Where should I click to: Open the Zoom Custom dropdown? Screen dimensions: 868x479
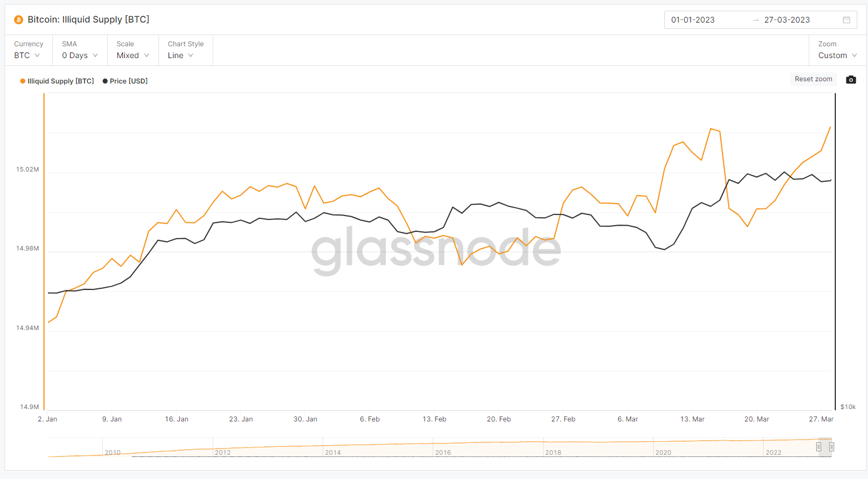coord(837,55)
